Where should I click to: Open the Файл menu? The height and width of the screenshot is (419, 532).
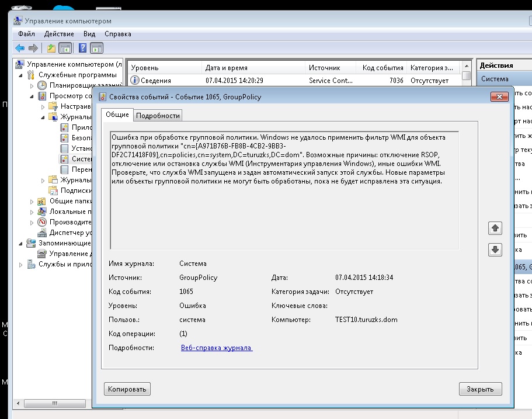[26, 34]
